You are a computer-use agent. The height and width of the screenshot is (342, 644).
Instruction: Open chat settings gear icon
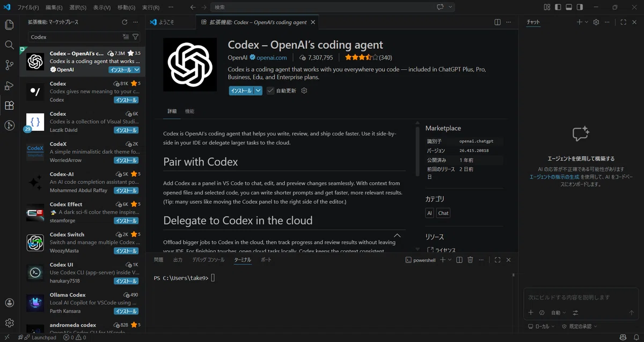(596, 22)
